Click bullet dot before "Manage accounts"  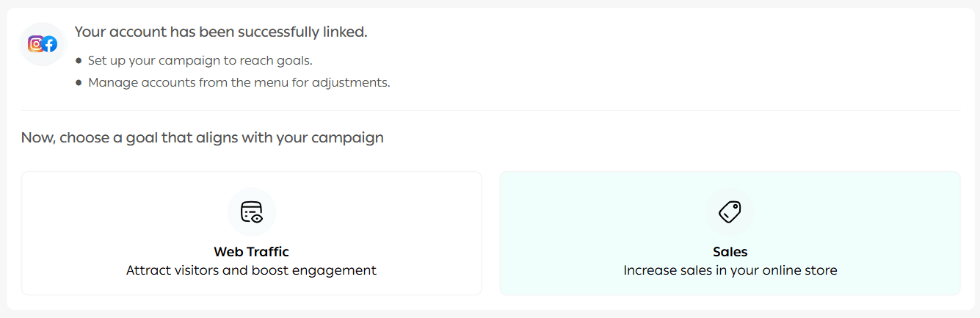pos(79,82)
